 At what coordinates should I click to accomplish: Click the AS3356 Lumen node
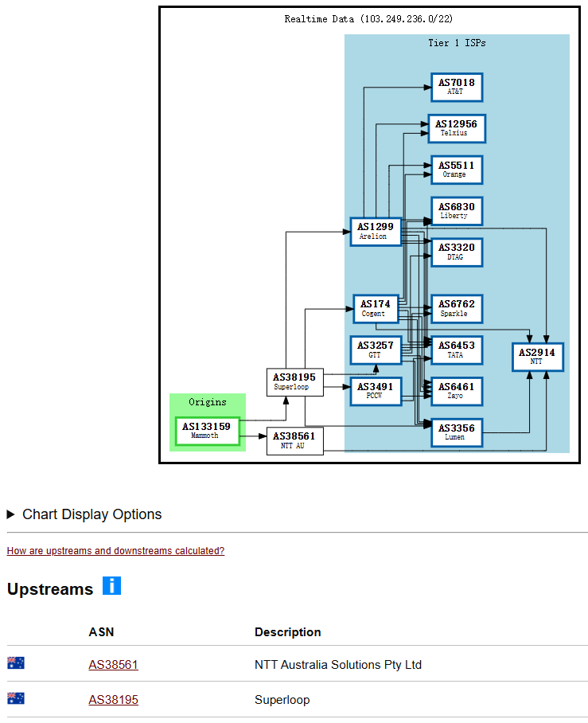pos(457,432)
